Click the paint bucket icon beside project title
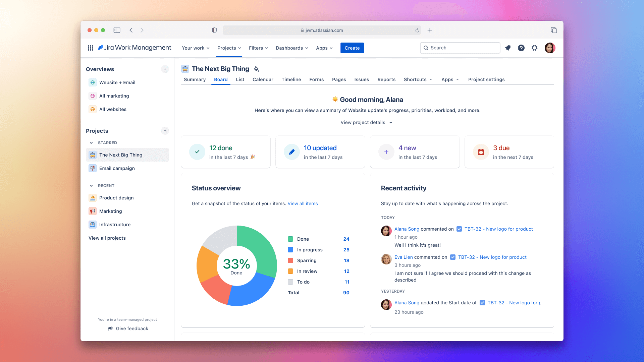The width and height of the screenshot is (644, 362). [x=256, y=69]
